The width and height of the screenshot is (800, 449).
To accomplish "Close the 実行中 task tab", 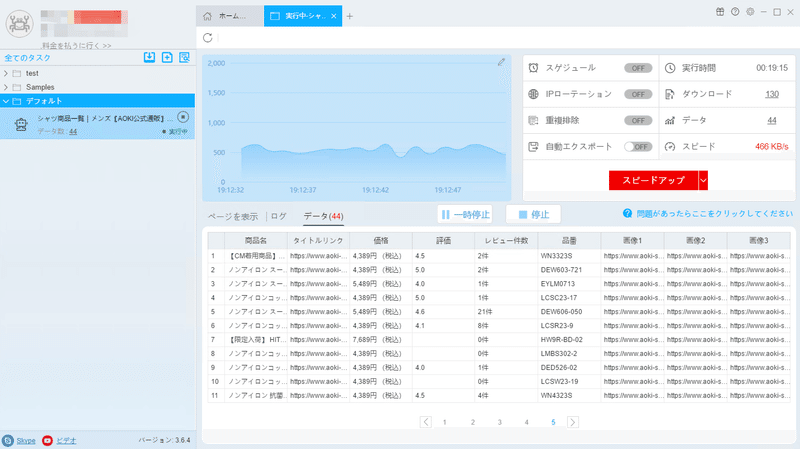I will coord(334,16).
